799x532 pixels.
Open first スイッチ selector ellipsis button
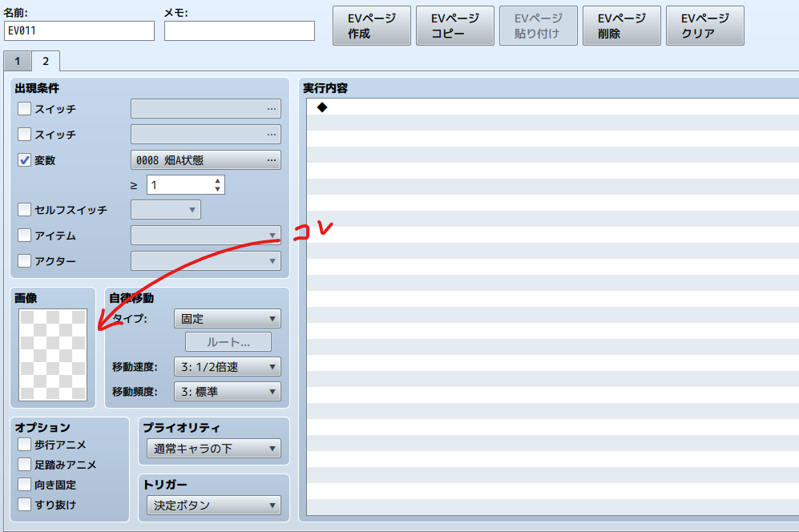(x=272, y=109)
